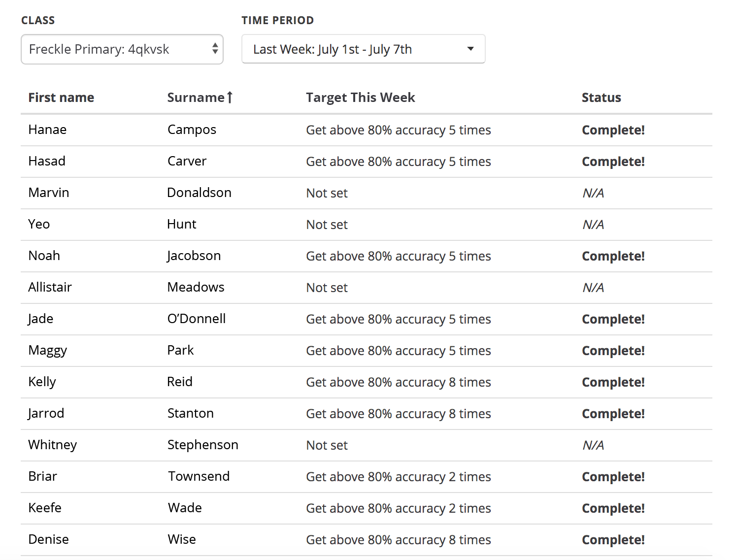The width and height of the screenshot is (737, 560).
Task: Click Kelly Reid's 8 times target
Action: point(399,383)
